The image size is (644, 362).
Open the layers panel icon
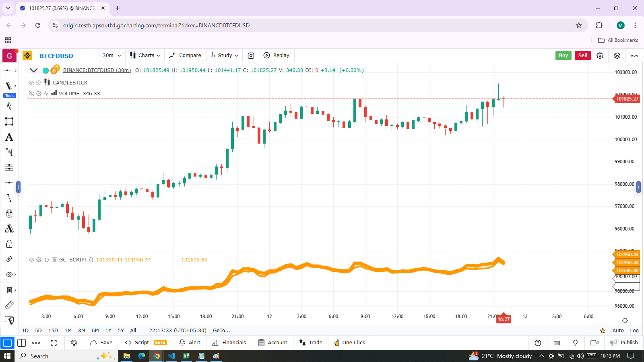(x=617, y=56)
